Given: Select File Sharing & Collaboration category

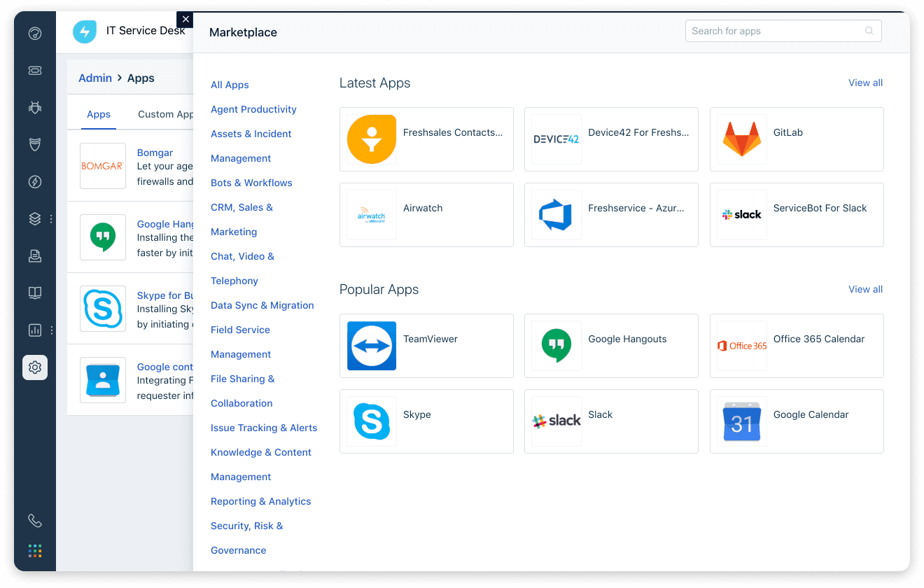Looking at the screenshot, I should tap(242, 391).
